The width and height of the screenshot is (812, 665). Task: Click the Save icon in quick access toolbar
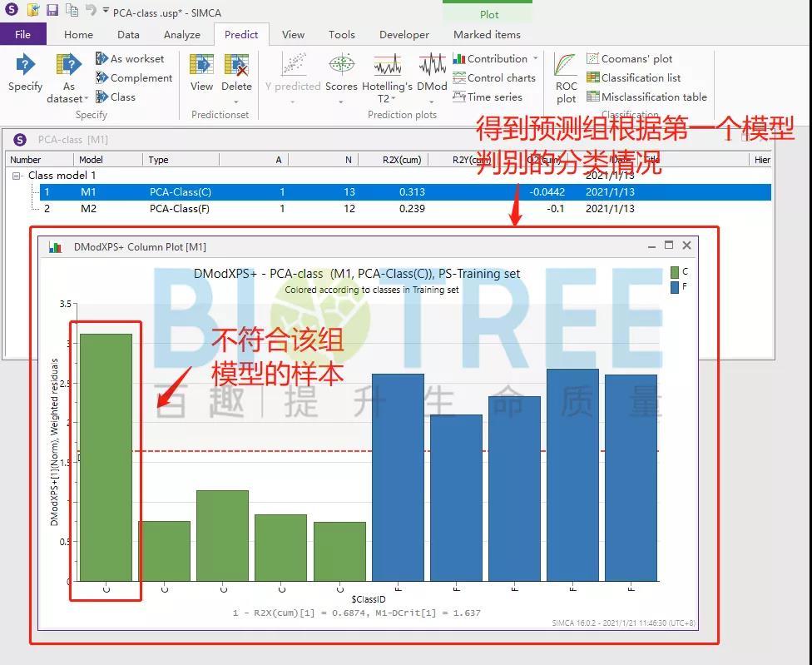52,11
